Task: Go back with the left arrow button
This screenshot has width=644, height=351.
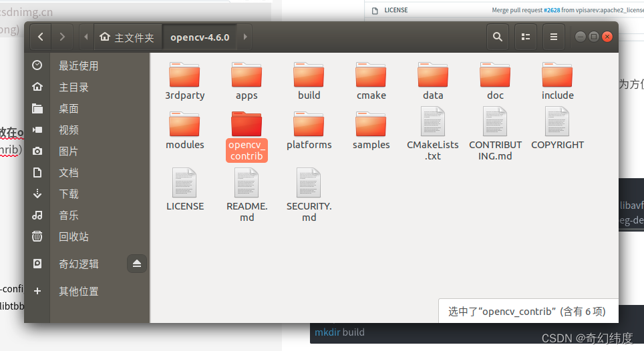Action: [40, 37]
